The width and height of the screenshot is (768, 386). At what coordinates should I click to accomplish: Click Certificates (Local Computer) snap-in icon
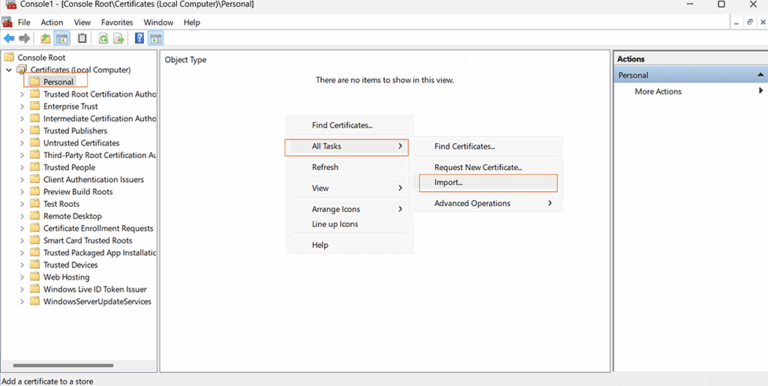(x=22, y=70)
